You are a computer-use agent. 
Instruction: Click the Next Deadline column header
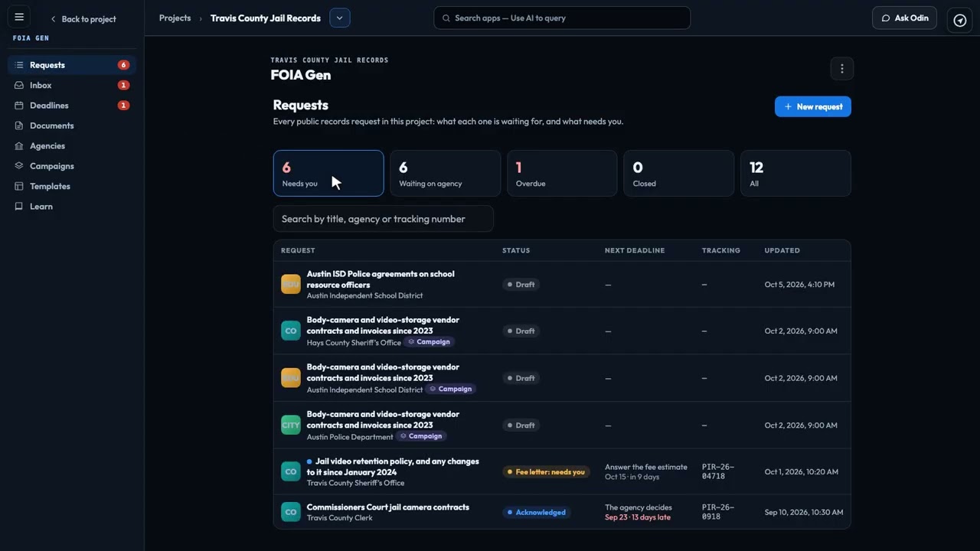pos(635,250)
